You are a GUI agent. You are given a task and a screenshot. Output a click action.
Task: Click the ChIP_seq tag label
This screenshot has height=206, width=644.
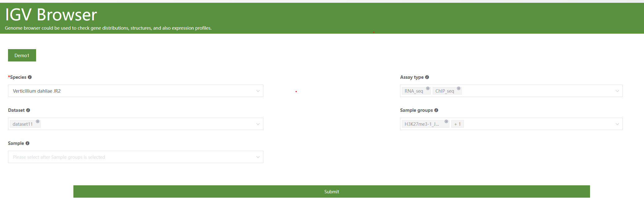click(444, 91)
